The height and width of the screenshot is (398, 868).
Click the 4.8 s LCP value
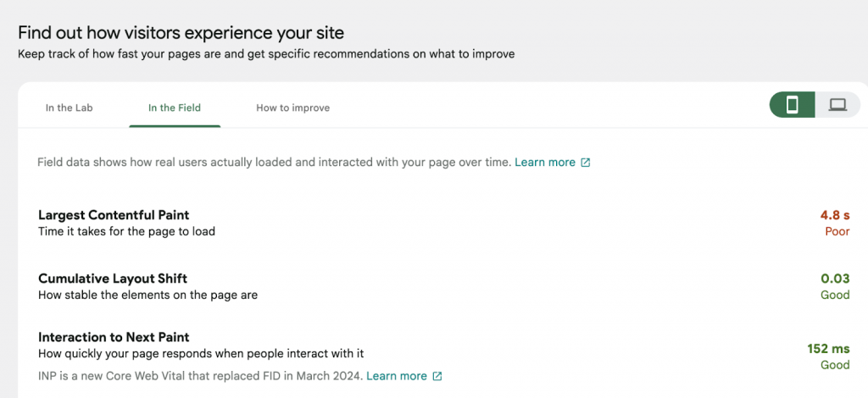coord(835,215)
